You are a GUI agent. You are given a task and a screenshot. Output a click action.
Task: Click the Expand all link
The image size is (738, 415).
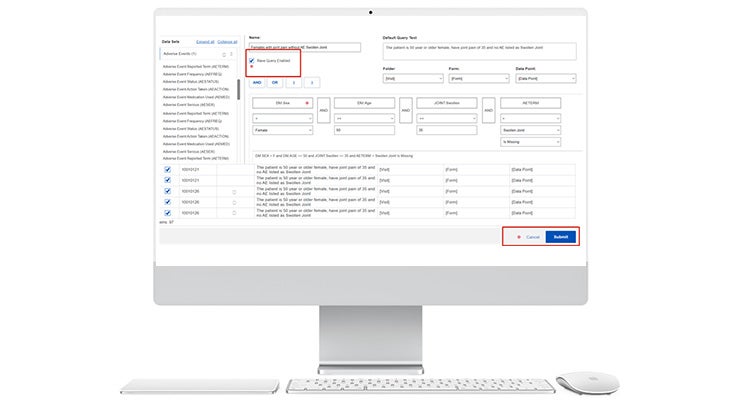[205, 42]
